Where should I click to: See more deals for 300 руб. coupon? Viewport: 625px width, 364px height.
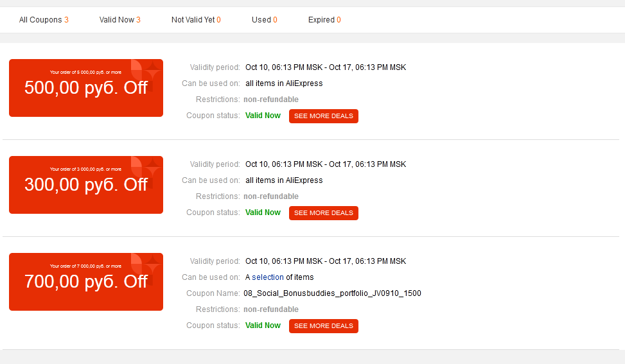pos(324,213)
